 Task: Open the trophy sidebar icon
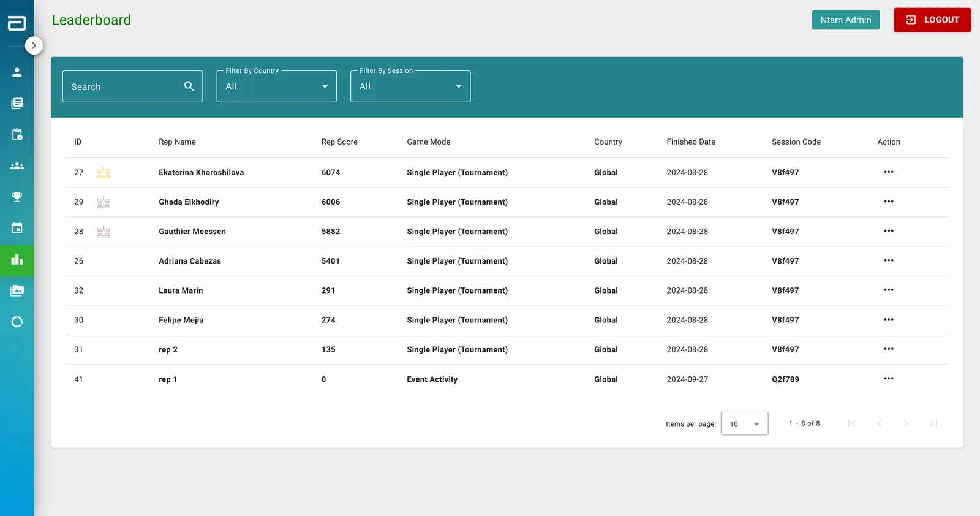click(x=17, y=197)
